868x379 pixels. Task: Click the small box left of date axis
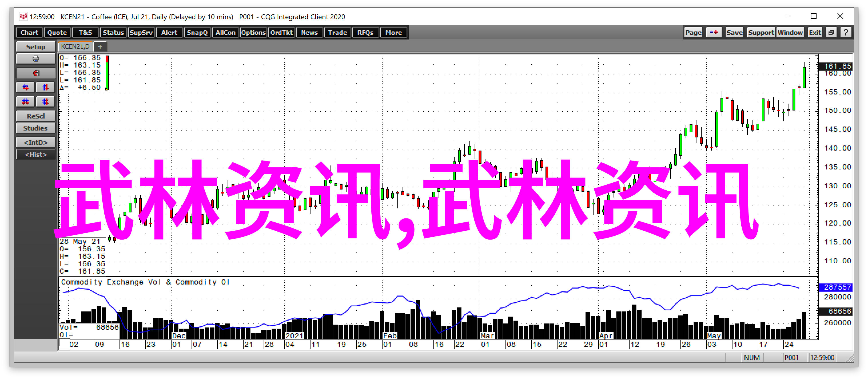coord(64,345)
